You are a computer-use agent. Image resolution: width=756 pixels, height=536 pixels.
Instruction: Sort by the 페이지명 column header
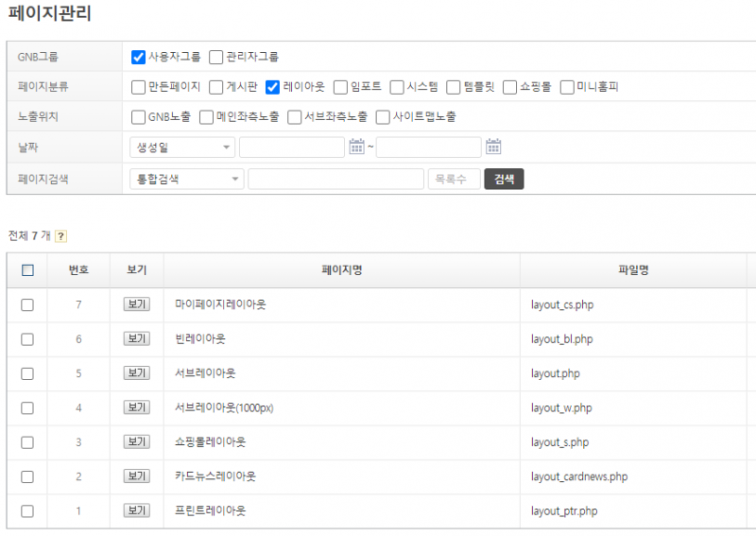pyautogui.click(x=341, y=270)
